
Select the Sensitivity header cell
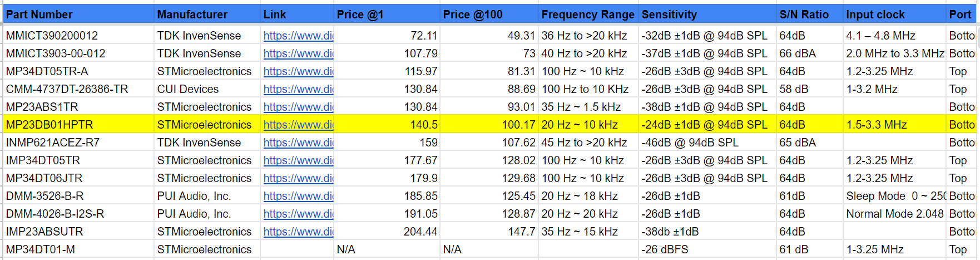tap(707, 14)
